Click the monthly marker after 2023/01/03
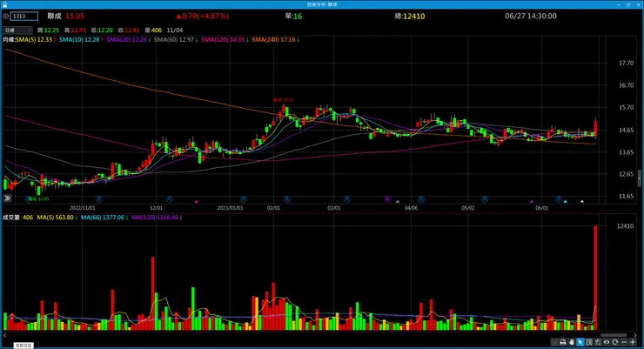Screen dimensions: 644x349 (x=243, y=199)
